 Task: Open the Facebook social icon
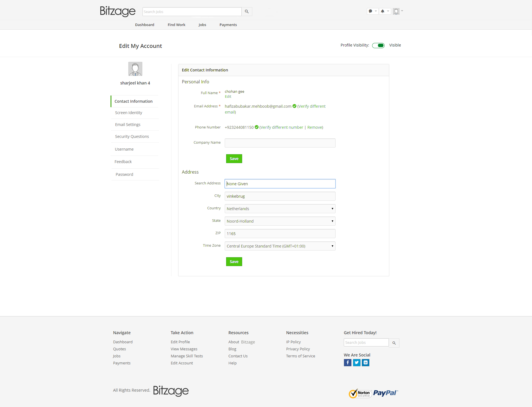pos(347,362)
